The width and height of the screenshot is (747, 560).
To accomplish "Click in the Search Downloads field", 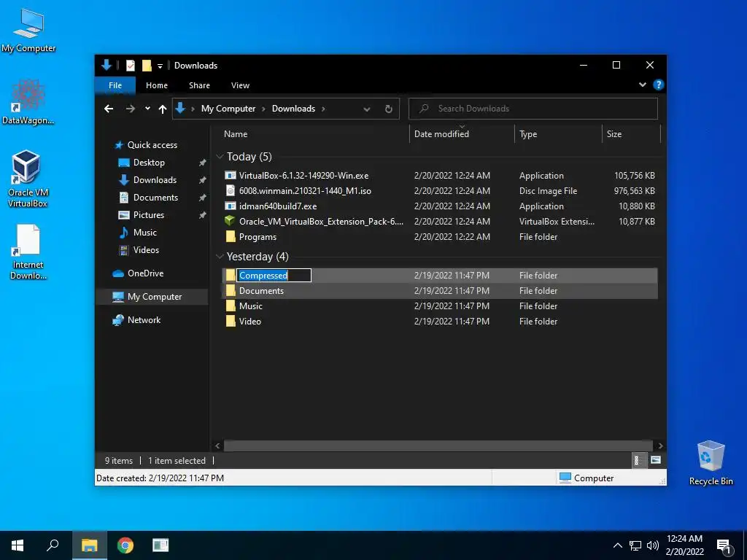I will pyautogui.click(x=533, y=109).
